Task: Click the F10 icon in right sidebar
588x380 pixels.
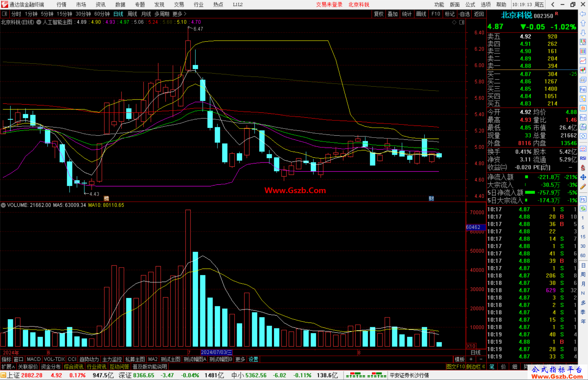Action: point(583,90)
